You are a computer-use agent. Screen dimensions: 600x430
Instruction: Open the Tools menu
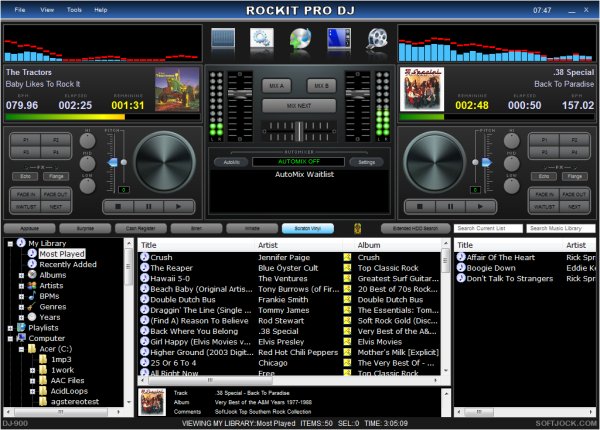(74, 10)
